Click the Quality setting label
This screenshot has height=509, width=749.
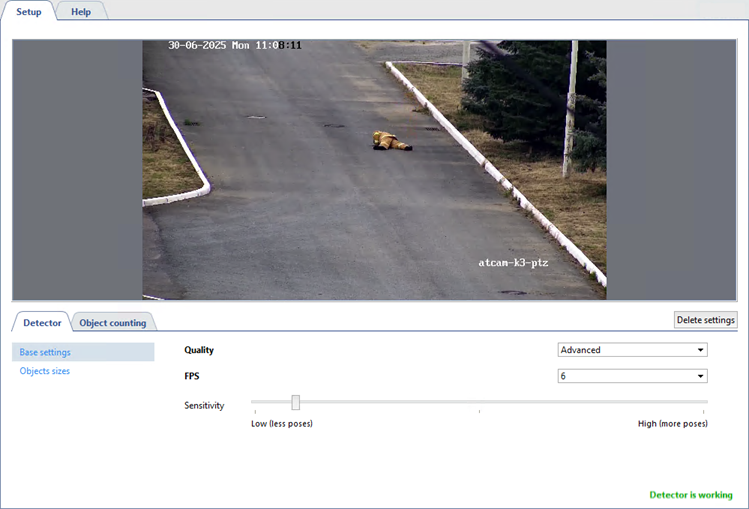pos(199,350)
